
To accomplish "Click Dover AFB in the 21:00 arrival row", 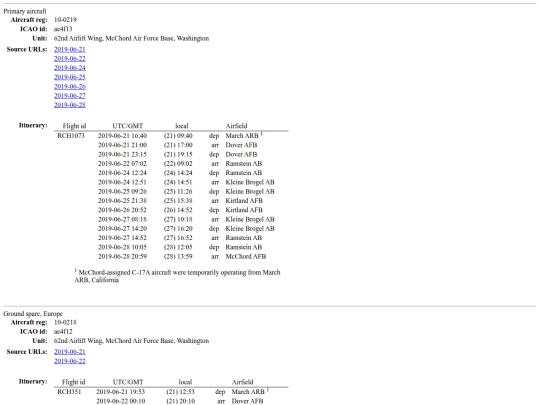I will point(241,145).
